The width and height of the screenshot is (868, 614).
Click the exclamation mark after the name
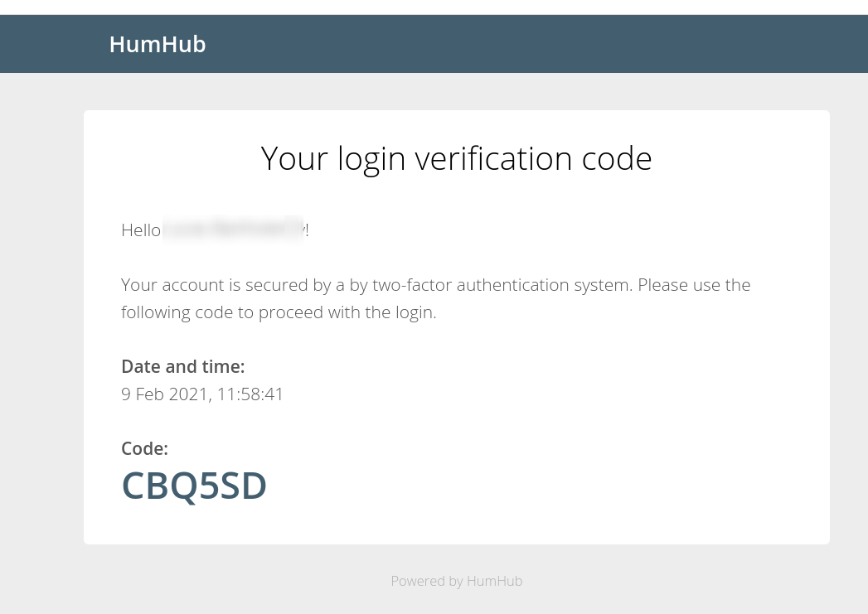click(x=308, y=230)
